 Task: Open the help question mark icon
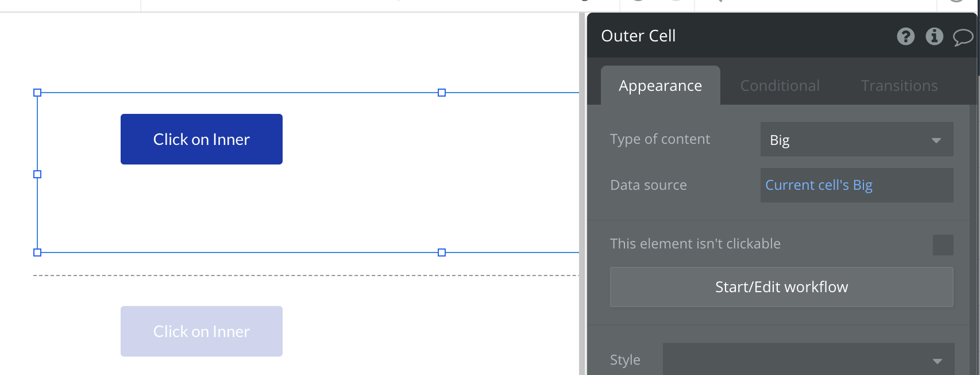point(905,36)
